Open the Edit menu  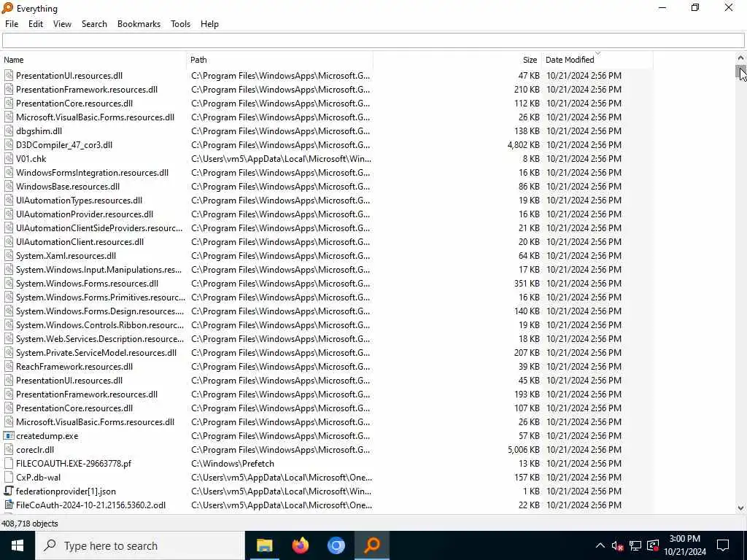coord(35,24)
